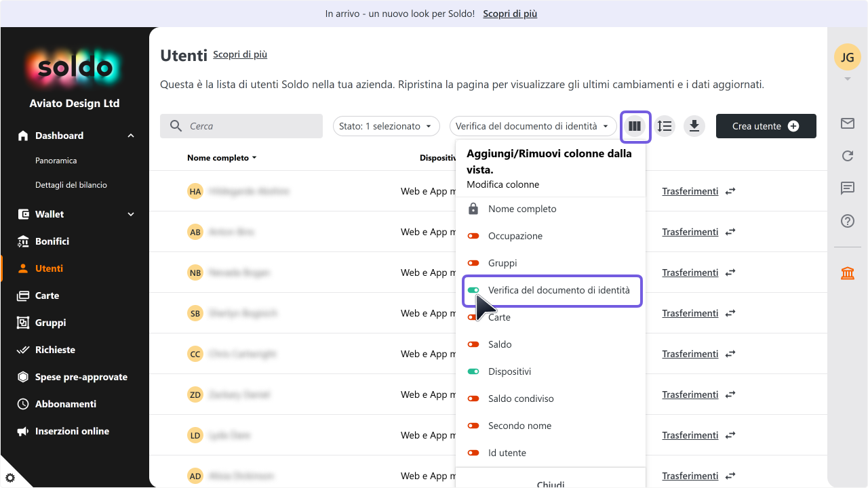This screenshot has width=868, height=488.
Task: Download the user list
Action: coord(694,126)
